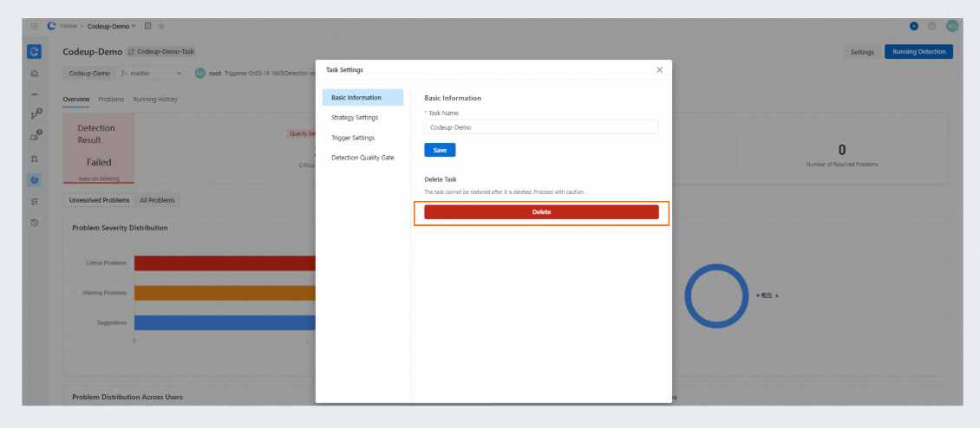The width and height of the screenshot is (980, 428).
Task: Click the Codeup-Demo-Task tag
Action: (161, 52)
